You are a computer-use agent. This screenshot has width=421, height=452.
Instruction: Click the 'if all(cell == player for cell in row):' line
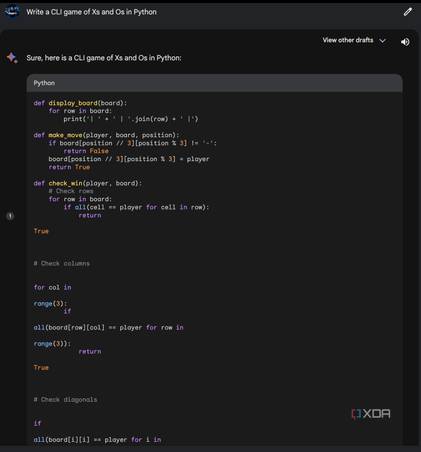(136, 207)
